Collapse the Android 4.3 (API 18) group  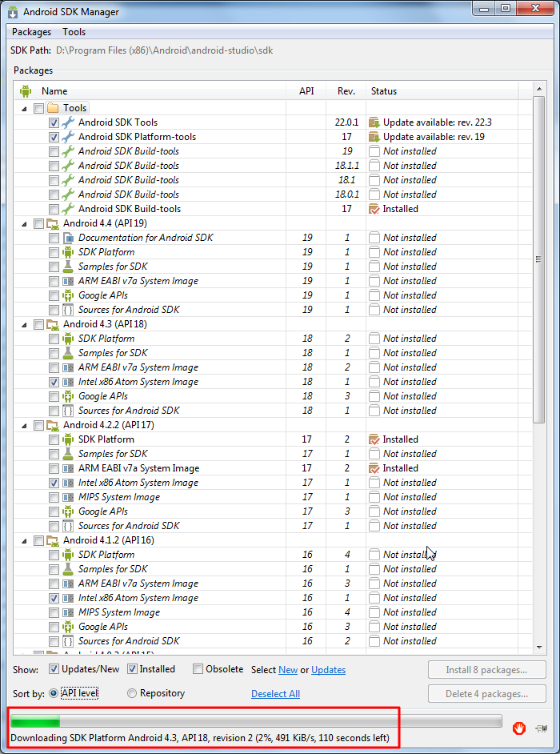(25, 325)
